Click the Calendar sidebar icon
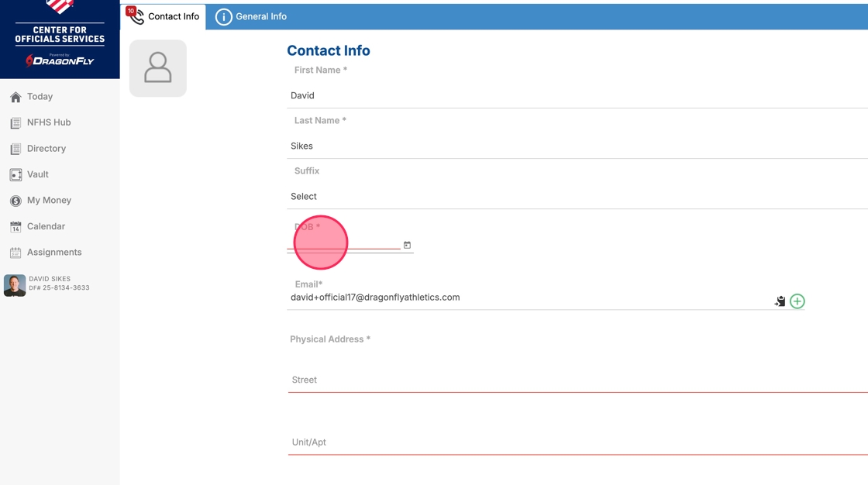Screen dimensions: 868x485 click(15, 227)
